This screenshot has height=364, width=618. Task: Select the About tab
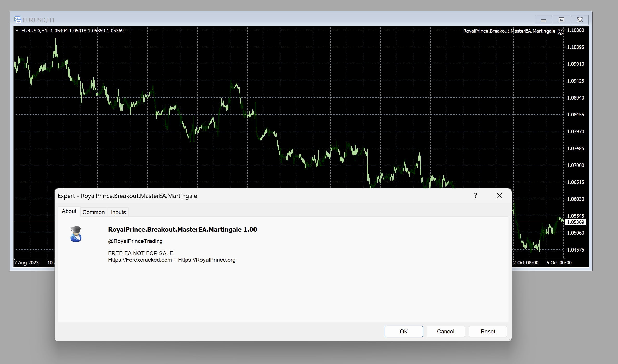(69, 211)
